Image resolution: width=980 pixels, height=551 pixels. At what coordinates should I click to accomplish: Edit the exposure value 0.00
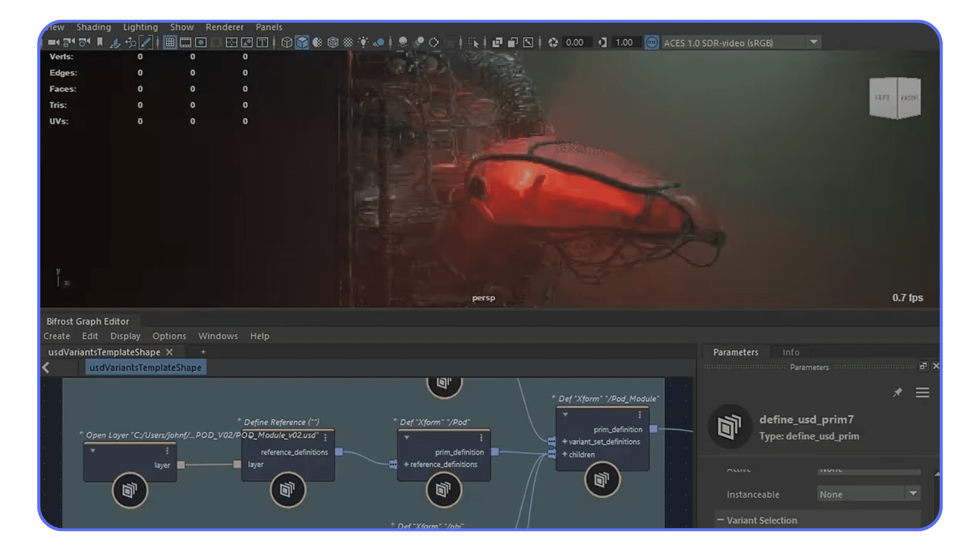[x=577, y=42]
